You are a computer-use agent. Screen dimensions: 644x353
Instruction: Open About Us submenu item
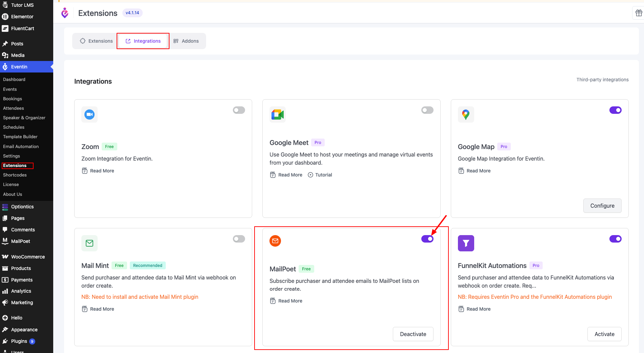pos(13,194)
